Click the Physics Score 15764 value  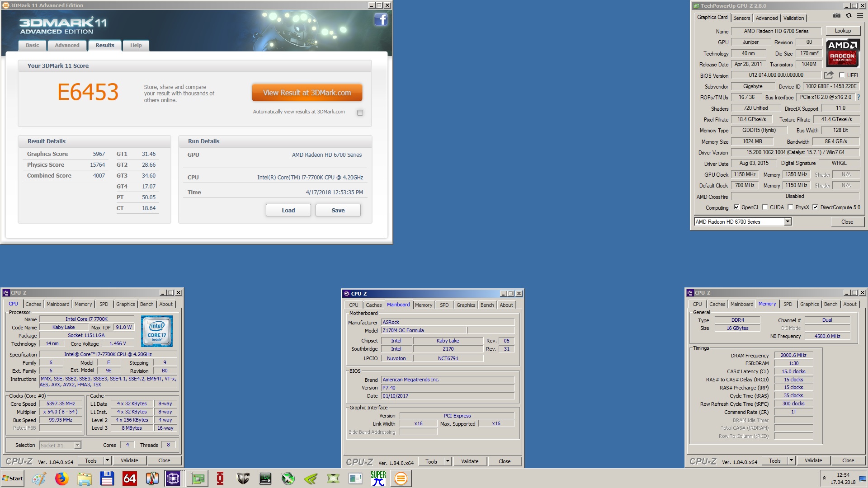pyautogui.click(x=97, y=165)
